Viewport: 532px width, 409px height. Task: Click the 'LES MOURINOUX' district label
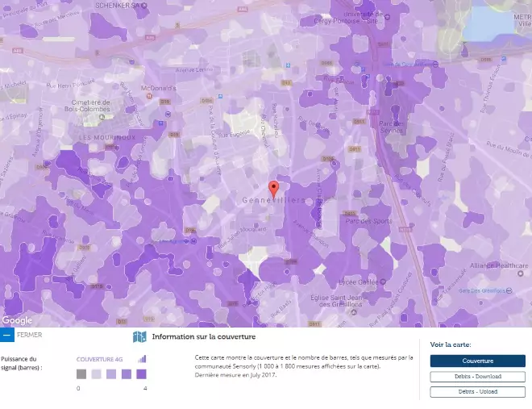coord(107,137)
